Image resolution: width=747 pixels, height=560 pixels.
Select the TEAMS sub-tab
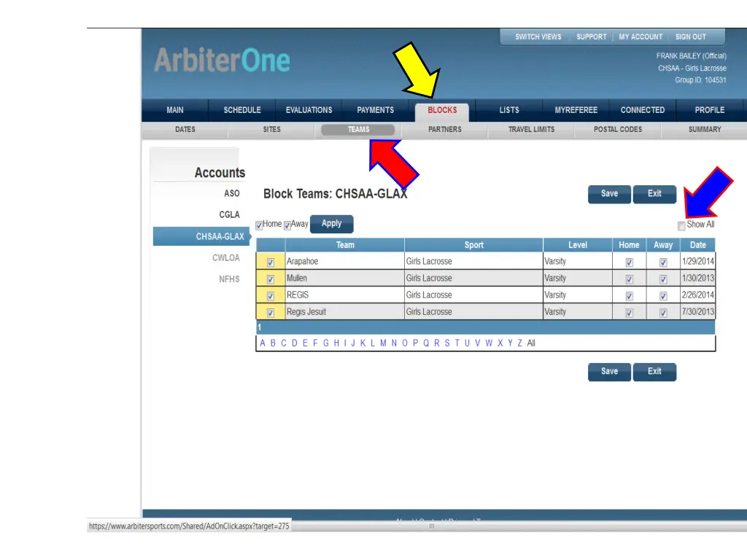point(358,130)
